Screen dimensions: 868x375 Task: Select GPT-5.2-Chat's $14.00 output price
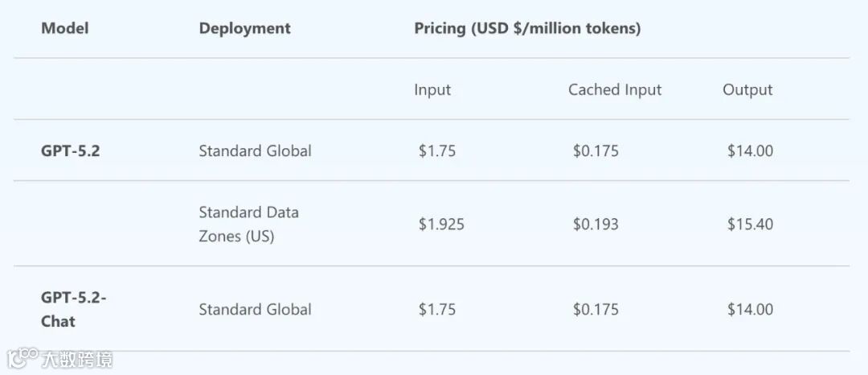[750, 309]
